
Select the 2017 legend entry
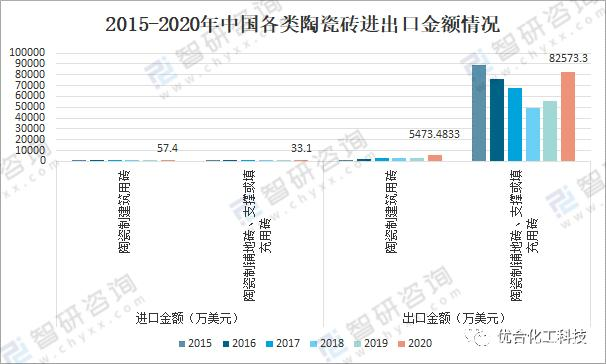(283, 344)
